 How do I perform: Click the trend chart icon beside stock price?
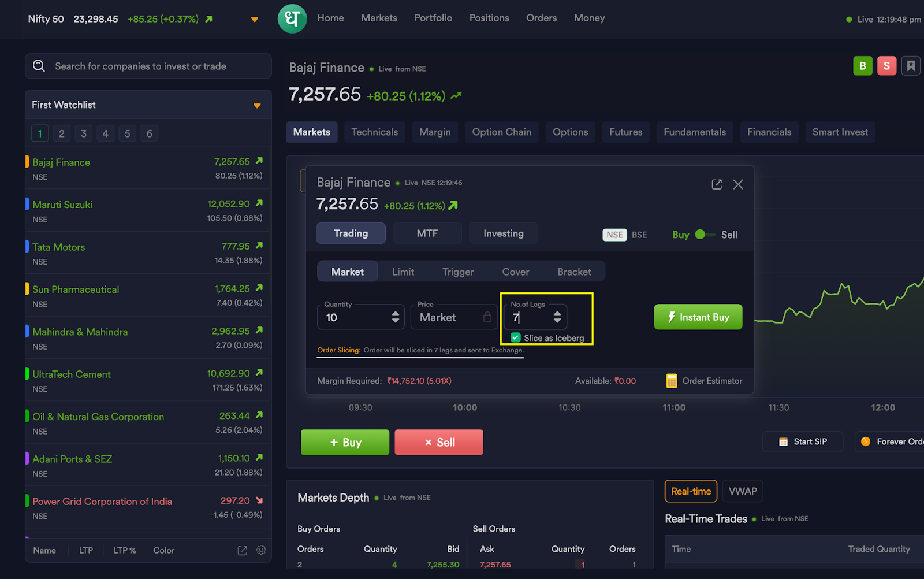[x=456, y=95]
